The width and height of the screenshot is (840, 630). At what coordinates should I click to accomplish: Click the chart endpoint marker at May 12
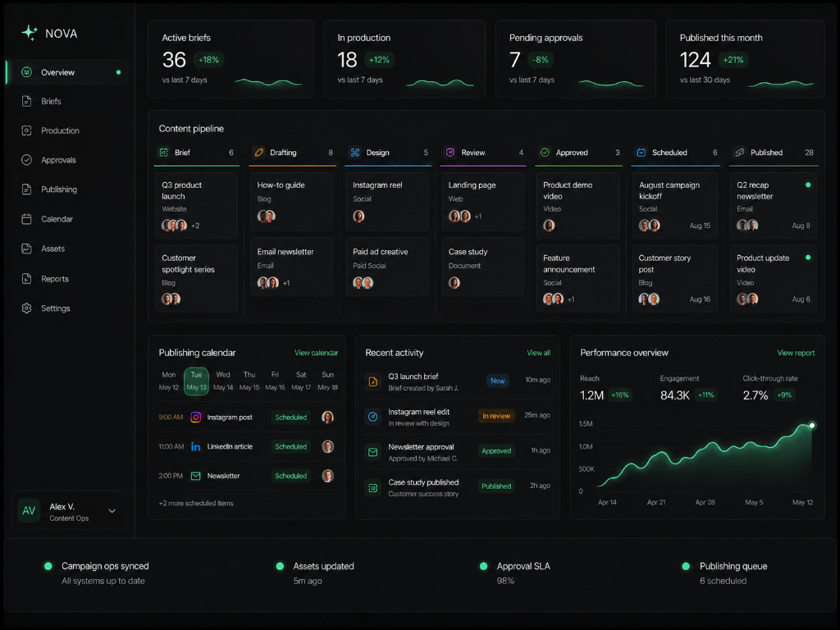click(812, 426)
